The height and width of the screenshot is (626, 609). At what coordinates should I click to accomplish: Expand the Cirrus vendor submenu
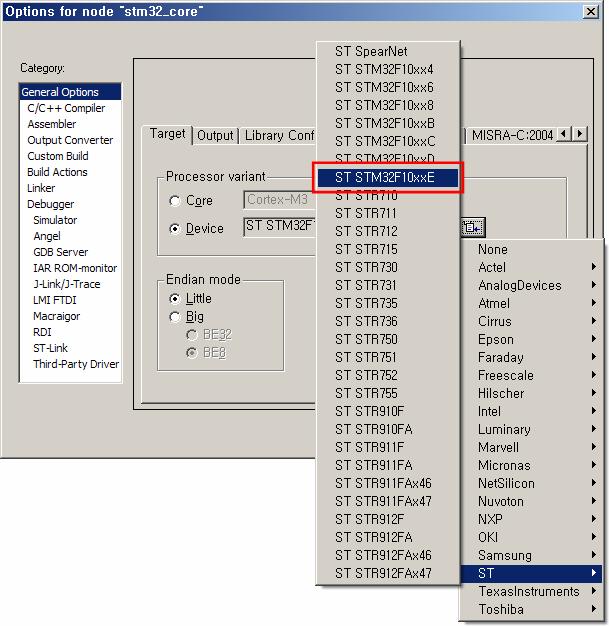pos(532,321)
